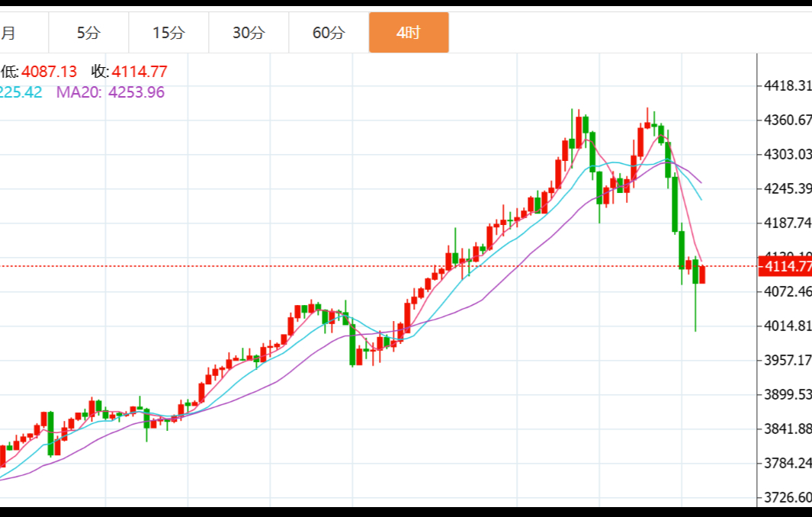Switch to the 5分 timeframe tab
The width and height of the screenshot is (812, 517).
tap(88, 33)
